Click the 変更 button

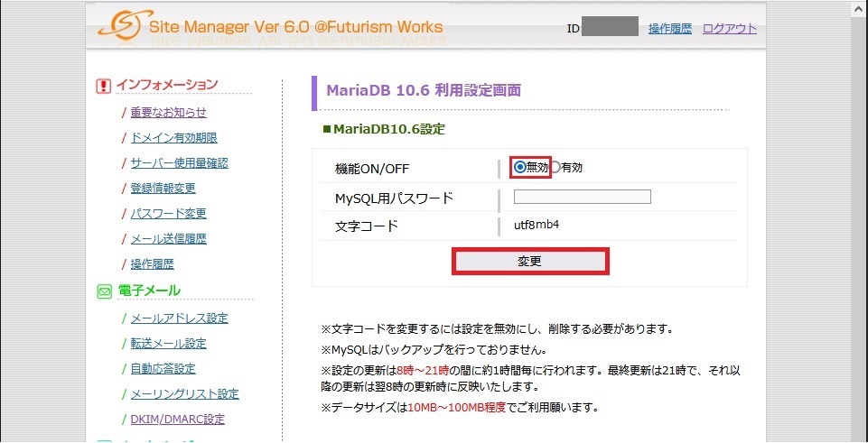point(531,262)
